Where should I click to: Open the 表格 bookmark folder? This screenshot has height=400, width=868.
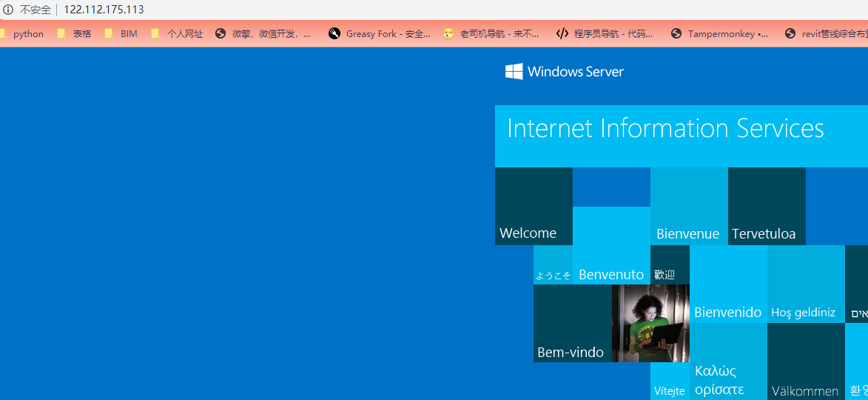point(74,34)
